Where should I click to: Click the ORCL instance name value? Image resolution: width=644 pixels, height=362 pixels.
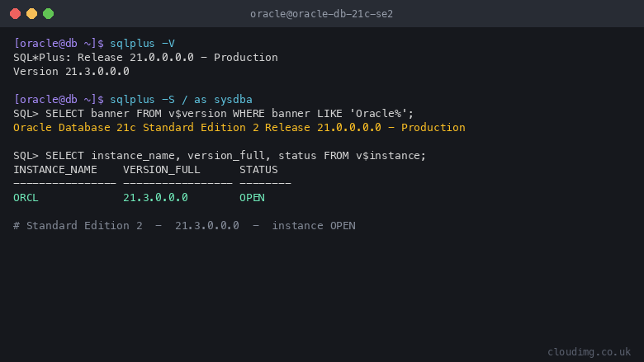(26, 198)
